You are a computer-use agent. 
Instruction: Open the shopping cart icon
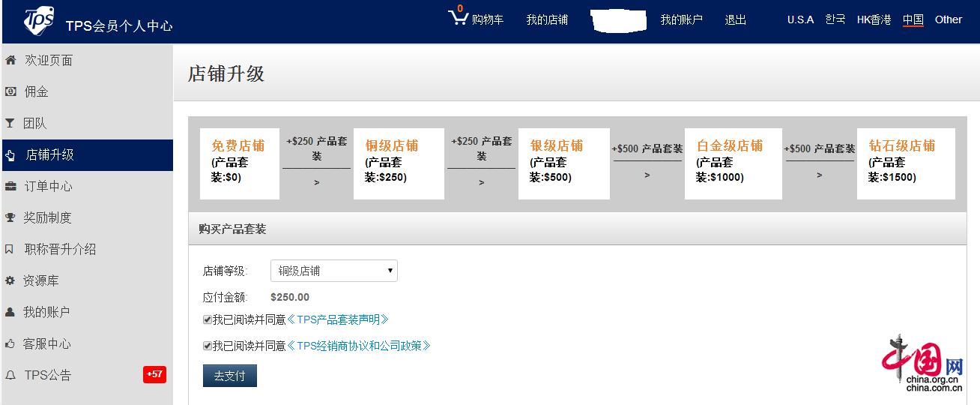[x=458, y=18]
